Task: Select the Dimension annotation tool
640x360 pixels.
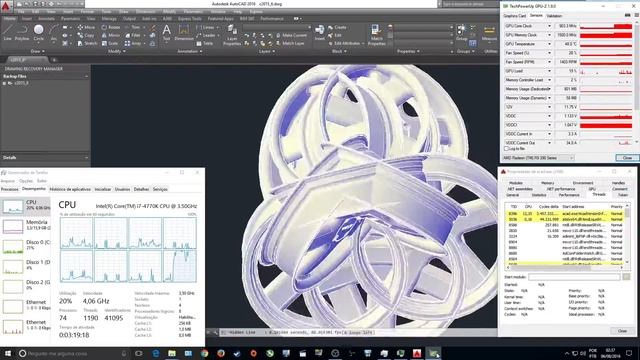Action: pyautogui.click(x=184, y=33)
